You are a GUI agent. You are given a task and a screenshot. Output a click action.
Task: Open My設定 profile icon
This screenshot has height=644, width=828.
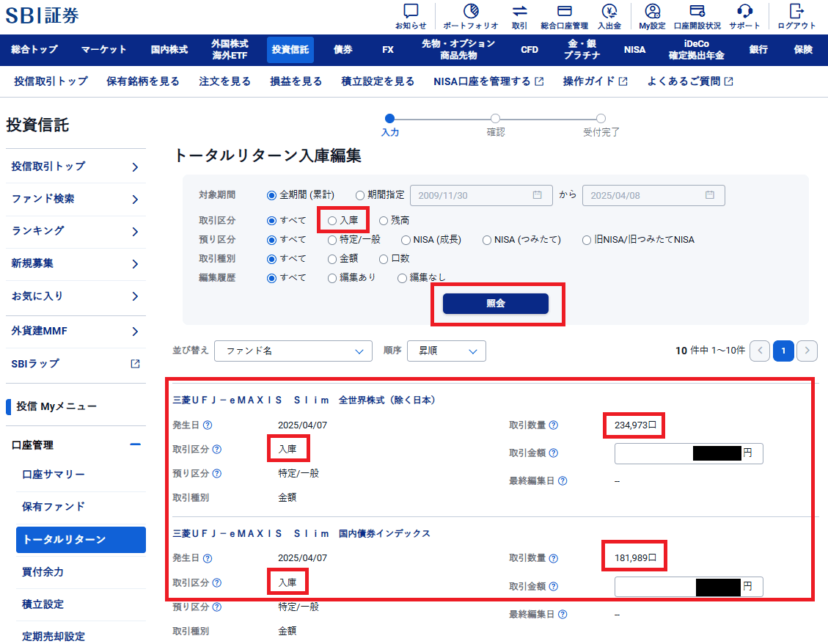tap(653, 11)
